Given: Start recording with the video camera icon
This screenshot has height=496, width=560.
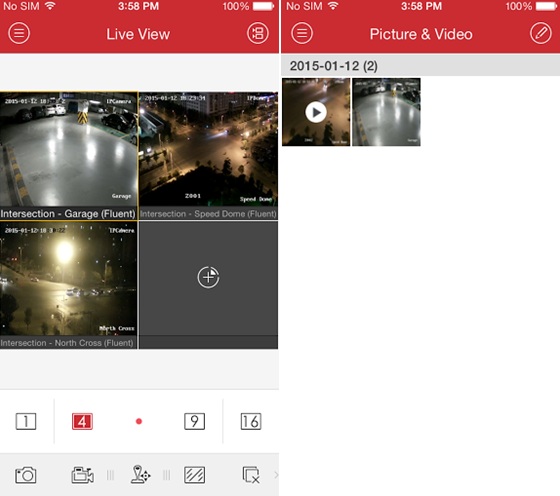Looking at the screenshot, I should 82,475.
